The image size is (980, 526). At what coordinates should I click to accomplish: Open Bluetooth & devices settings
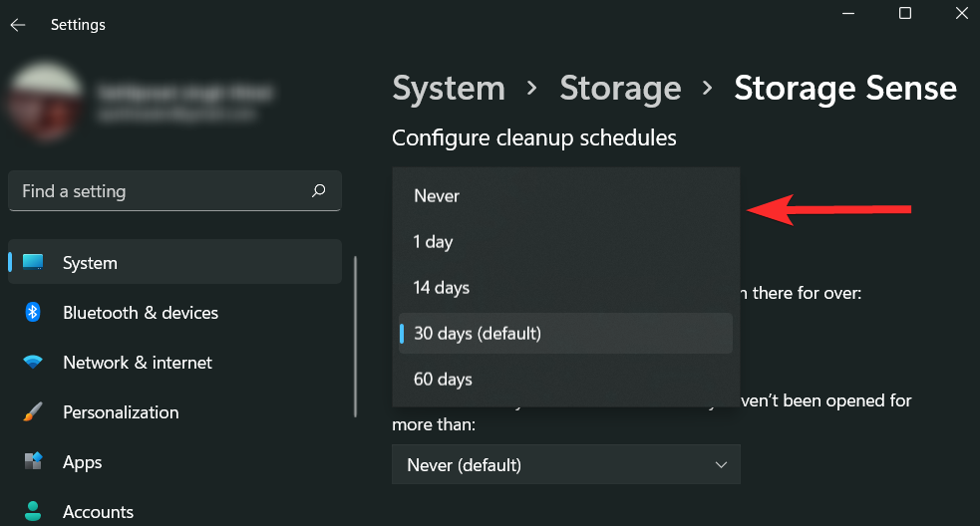click(141, 313)
